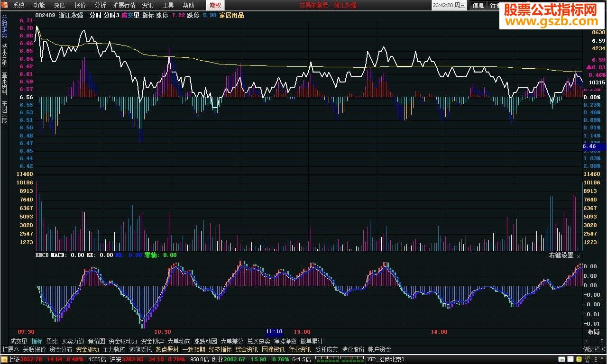Select the 量比 indicator tab
Viewport: 607px width, 364px height.
(52, 341)
